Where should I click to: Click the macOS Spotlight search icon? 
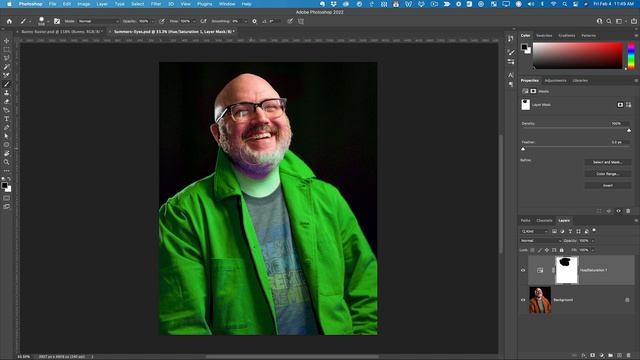[x=564, y=4]
